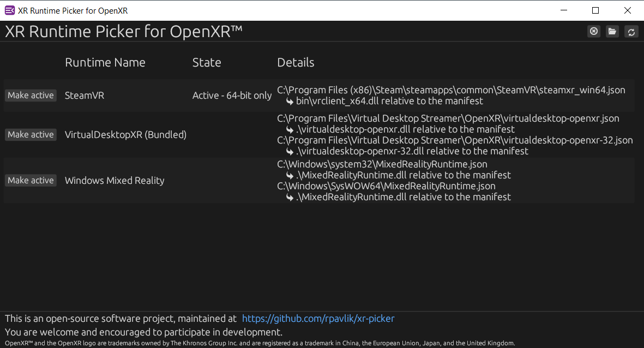Click the State column header

tap(207, 63)
